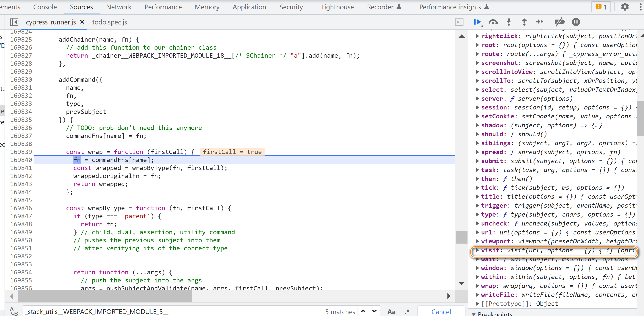This screenshot has width=644, height=316.
Task: Deactivate all breakpoints
Action: (560, 22)
